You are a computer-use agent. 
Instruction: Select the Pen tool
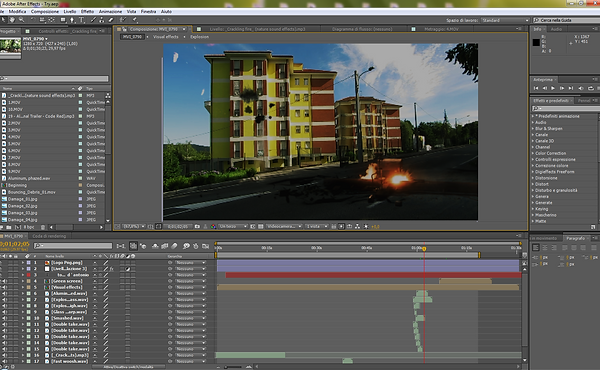pos(72,20)
